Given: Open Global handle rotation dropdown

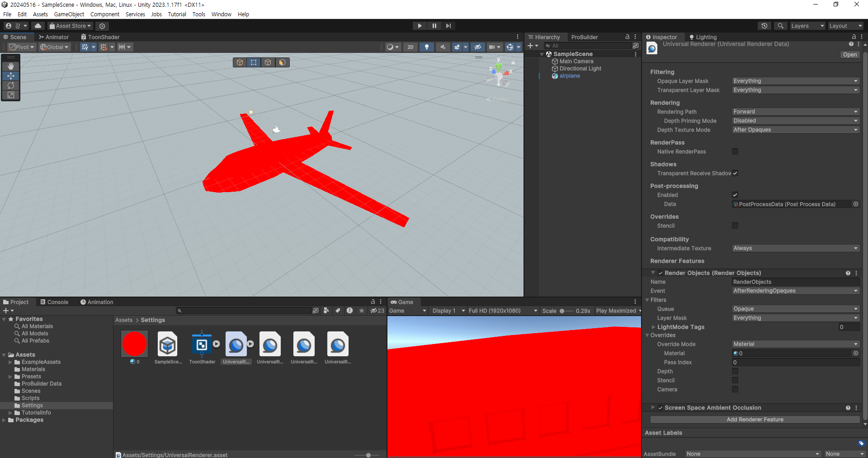Looking at the screenshot, I should pyautogui.click(x=54, y=47).
